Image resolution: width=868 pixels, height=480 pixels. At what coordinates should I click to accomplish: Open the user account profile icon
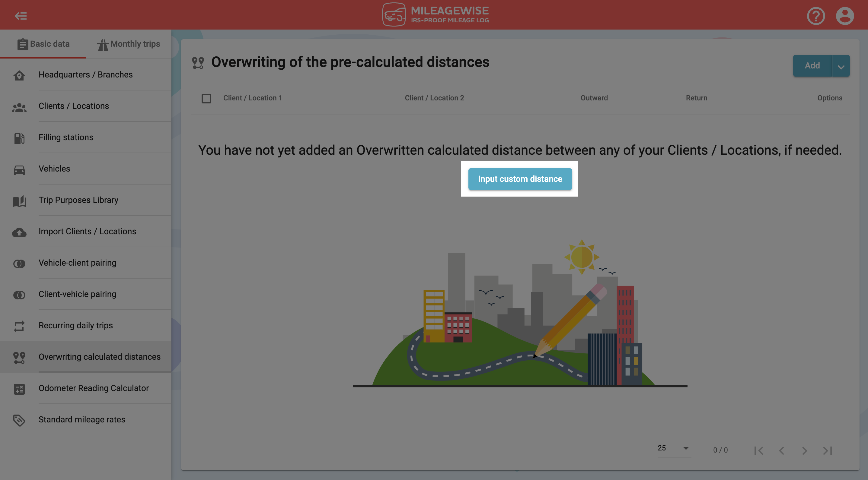pos(845,16)
